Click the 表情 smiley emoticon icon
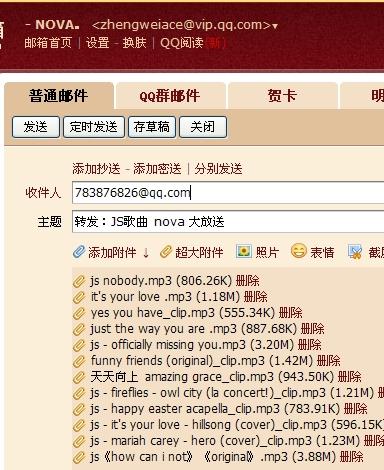 coord(299,251)
